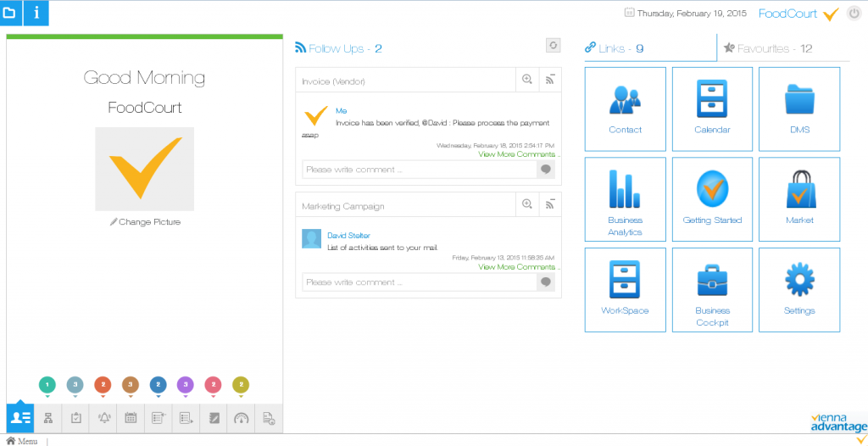
Task: Select the incoming requests list icon
Action: pyautogui.click(x=159, y=418)
